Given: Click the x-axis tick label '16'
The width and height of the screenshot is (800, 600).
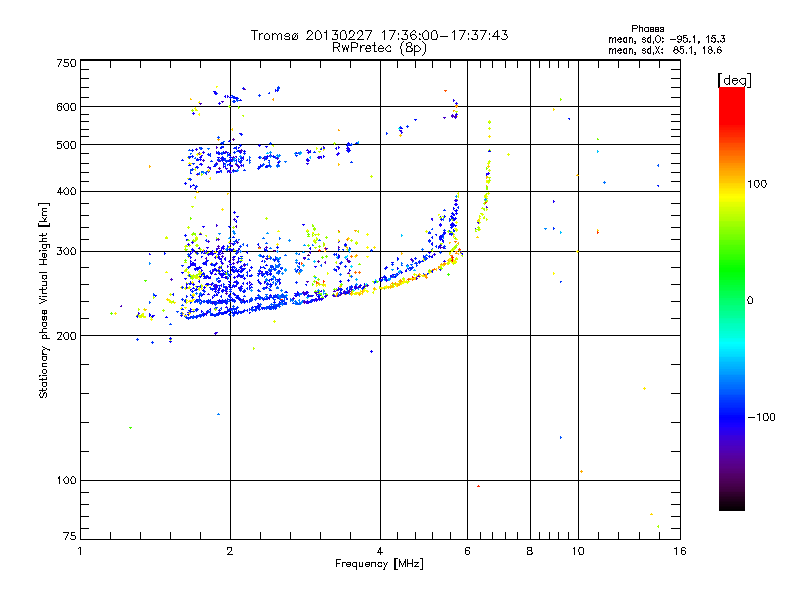Looking at the screenshot, I should (x=680, y=551).
